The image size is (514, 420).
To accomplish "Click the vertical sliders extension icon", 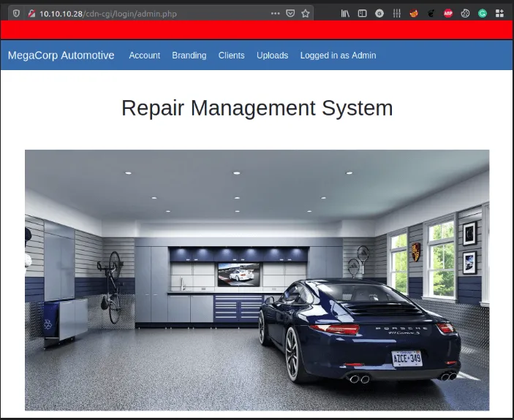I will click(396, 13).
